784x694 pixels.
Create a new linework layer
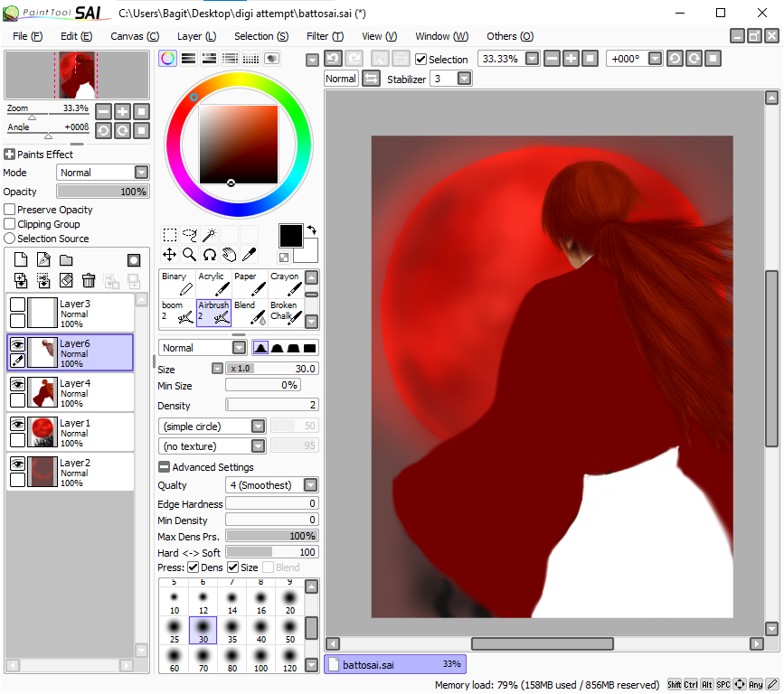tap(43, 260)
